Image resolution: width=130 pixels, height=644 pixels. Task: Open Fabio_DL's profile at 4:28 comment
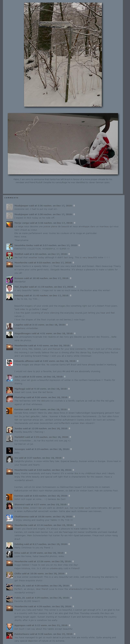tap(20, 585)
